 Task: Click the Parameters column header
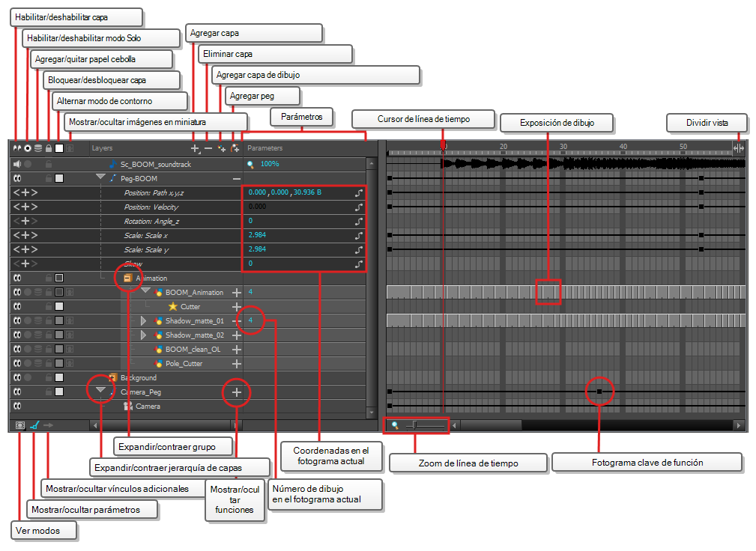click(264, 148)
